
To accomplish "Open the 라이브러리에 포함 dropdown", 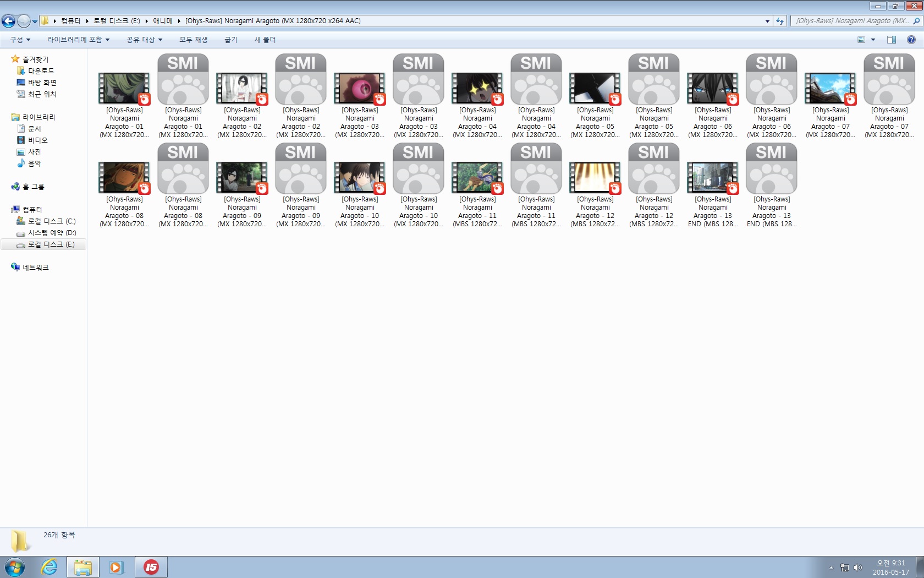I will tap(79, 40).
